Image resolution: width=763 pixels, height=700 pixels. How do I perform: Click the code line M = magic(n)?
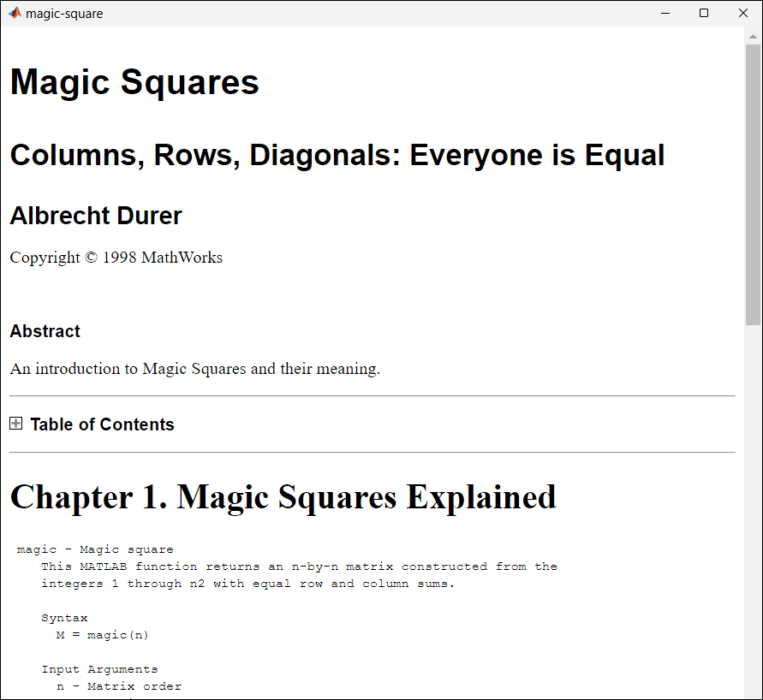coord(104,634)
